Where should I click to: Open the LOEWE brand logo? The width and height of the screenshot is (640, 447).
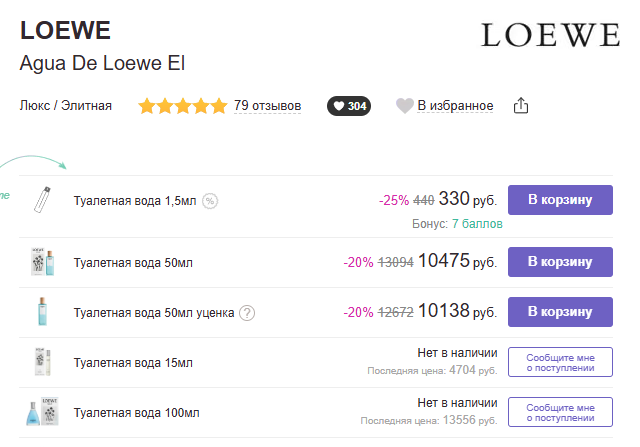550,35
